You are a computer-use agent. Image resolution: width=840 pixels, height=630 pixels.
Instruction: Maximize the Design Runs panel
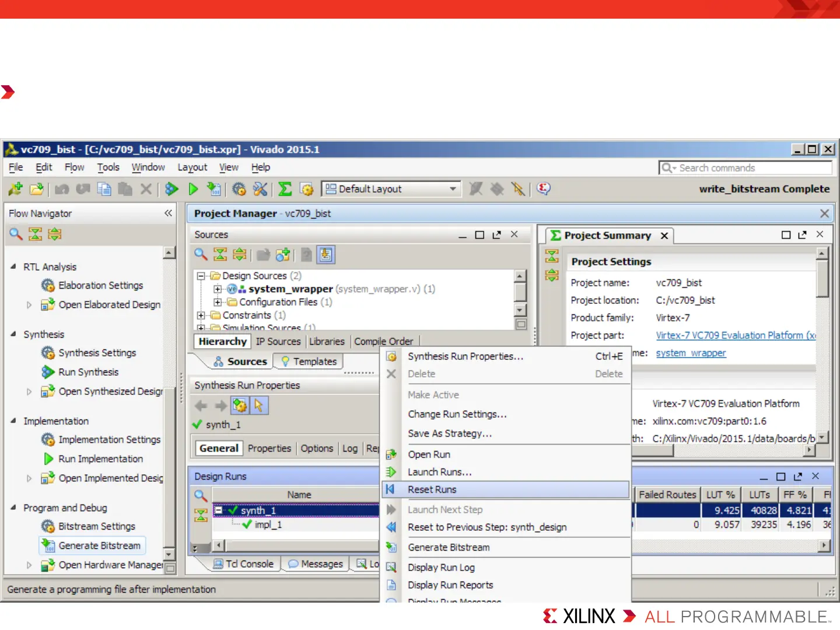click(780, 476)
